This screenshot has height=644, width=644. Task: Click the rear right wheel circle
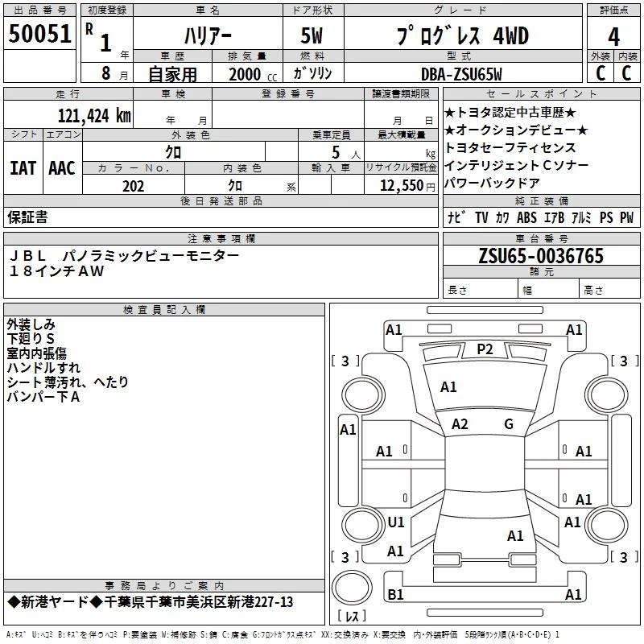(x=607, y=525)
